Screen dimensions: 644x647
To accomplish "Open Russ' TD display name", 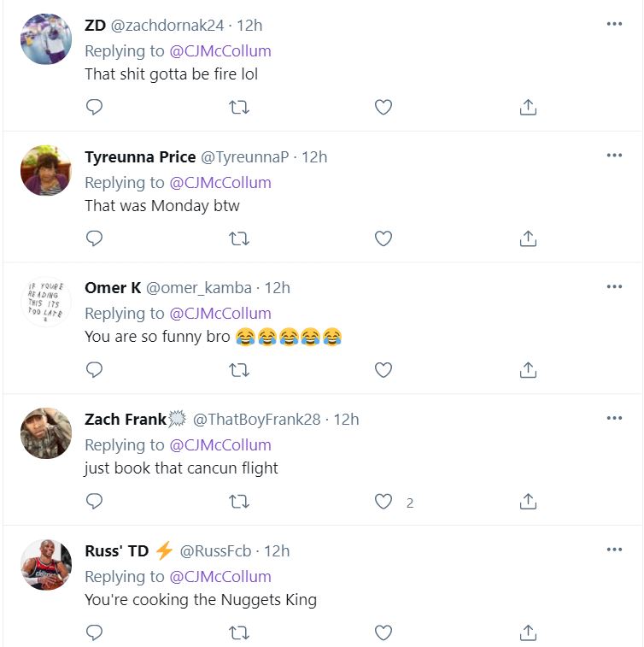I will coord(116,550).
